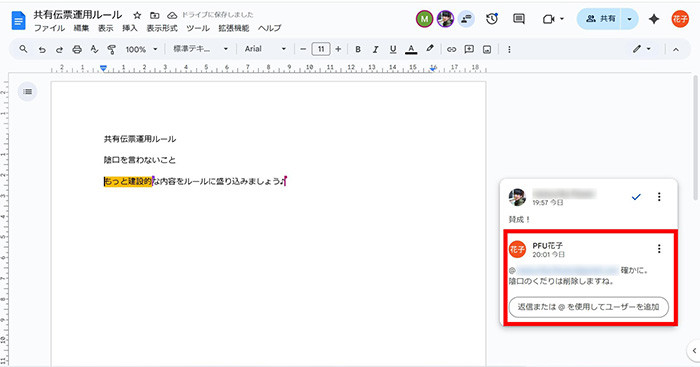
Task: Open the 花子 account avatar
Action: tap(680, 19)
